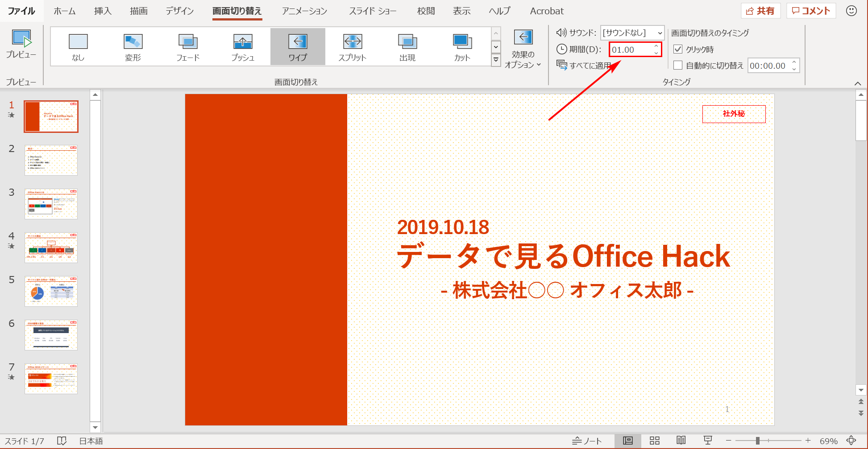Open accessibility check icon in status bar
Image resolution: width=868 pixels, height=449 pixels.
click(x=62, y=441)
